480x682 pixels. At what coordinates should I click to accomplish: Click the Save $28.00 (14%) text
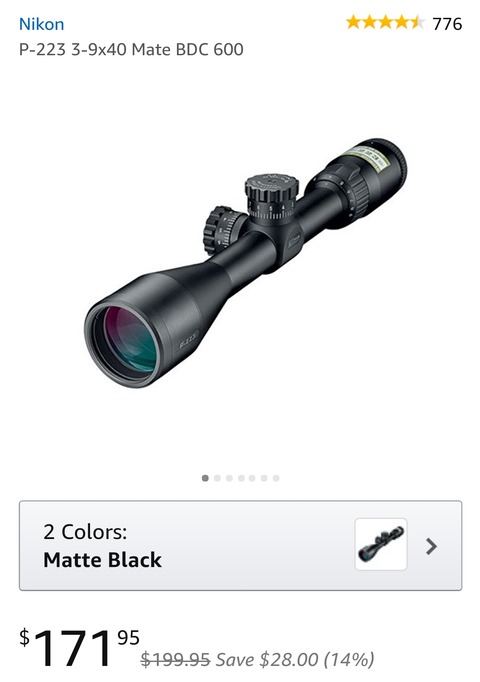coord(295,660)
